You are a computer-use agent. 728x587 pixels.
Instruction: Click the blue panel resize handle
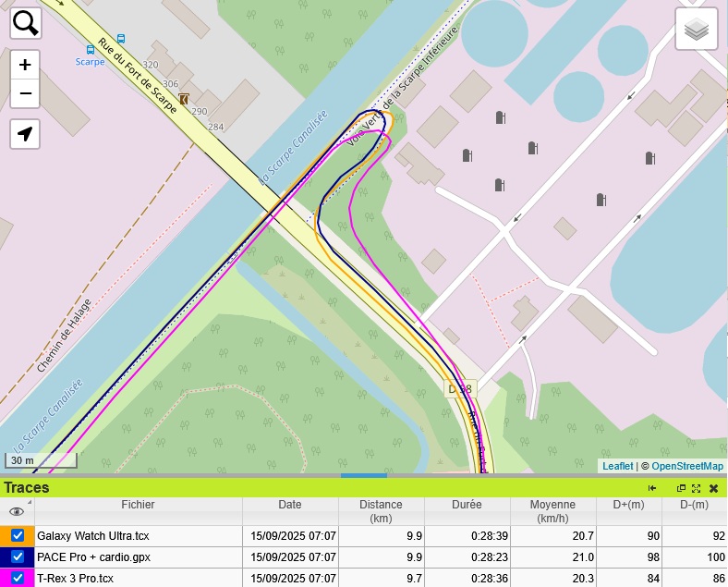363,475
